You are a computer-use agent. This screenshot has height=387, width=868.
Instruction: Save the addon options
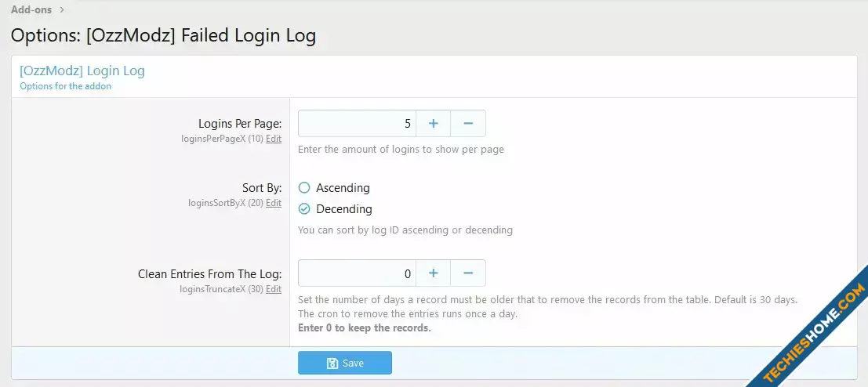coord(345,363)
